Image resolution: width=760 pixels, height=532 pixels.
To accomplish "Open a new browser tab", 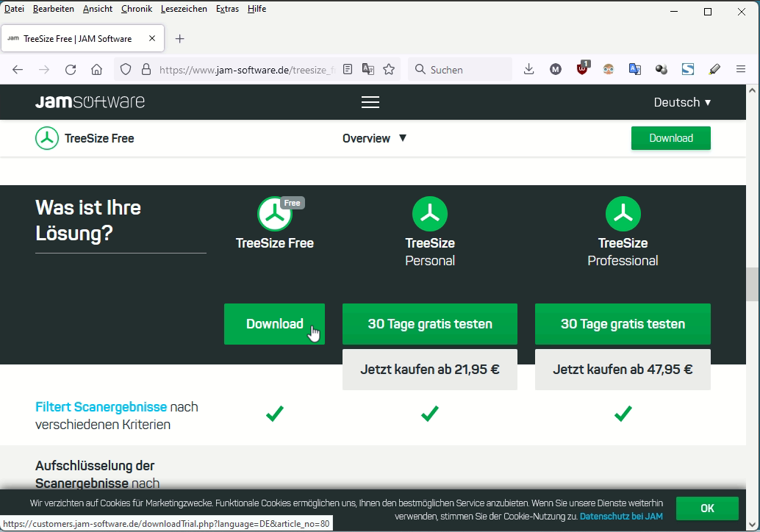I will coord(180,39).
